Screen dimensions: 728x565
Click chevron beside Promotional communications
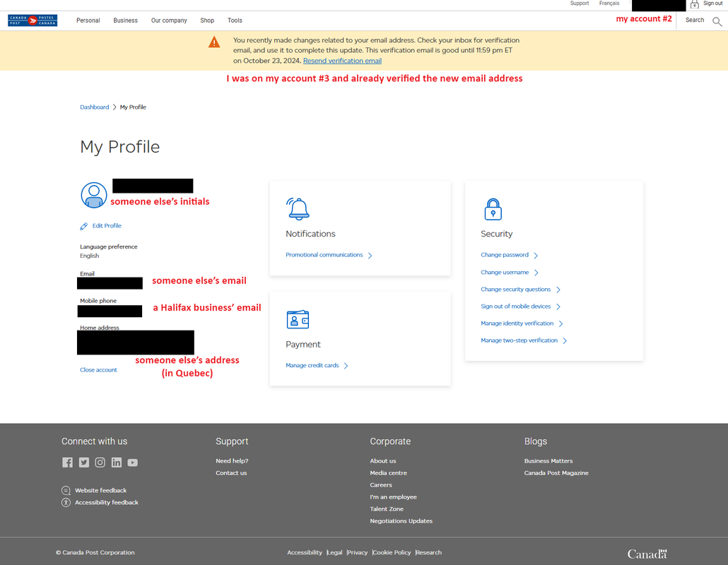pos(370,256)
